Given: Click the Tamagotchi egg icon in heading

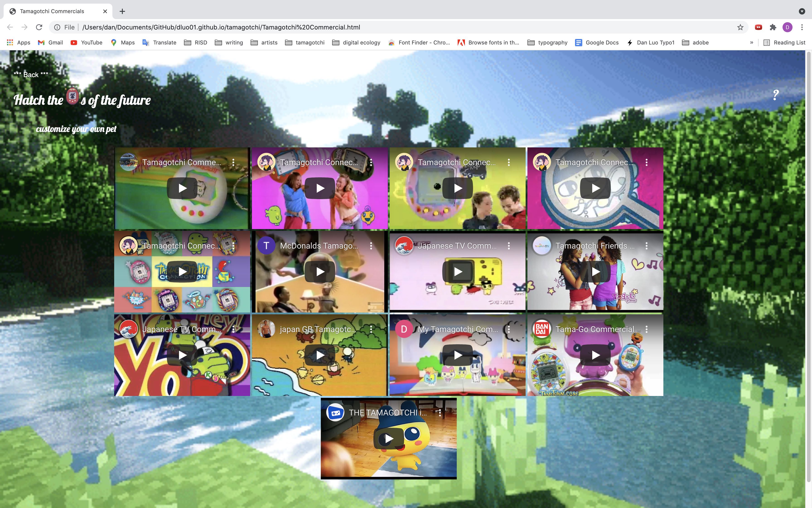Looking at the screenshot, I should coord(72,96).
